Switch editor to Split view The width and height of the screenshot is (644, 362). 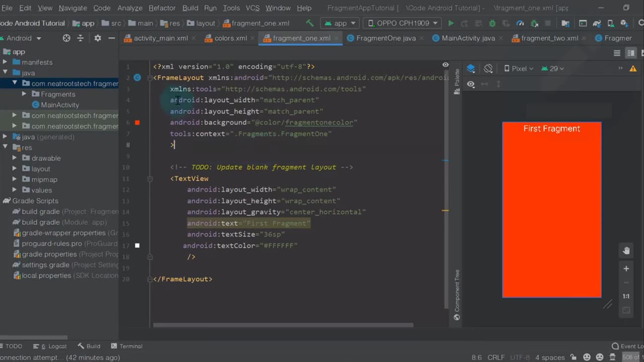[630, 53]
